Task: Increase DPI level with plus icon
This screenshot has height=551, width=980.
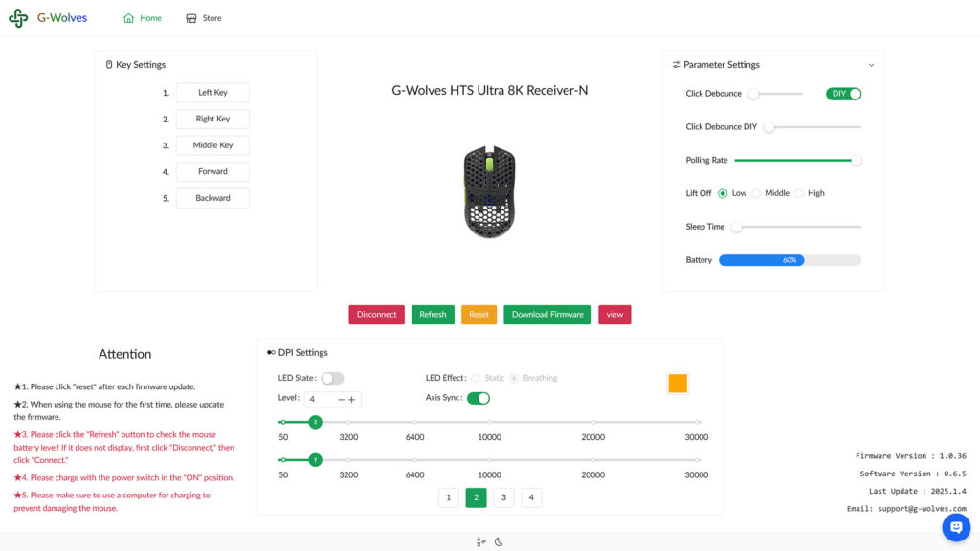Action: 352,399
